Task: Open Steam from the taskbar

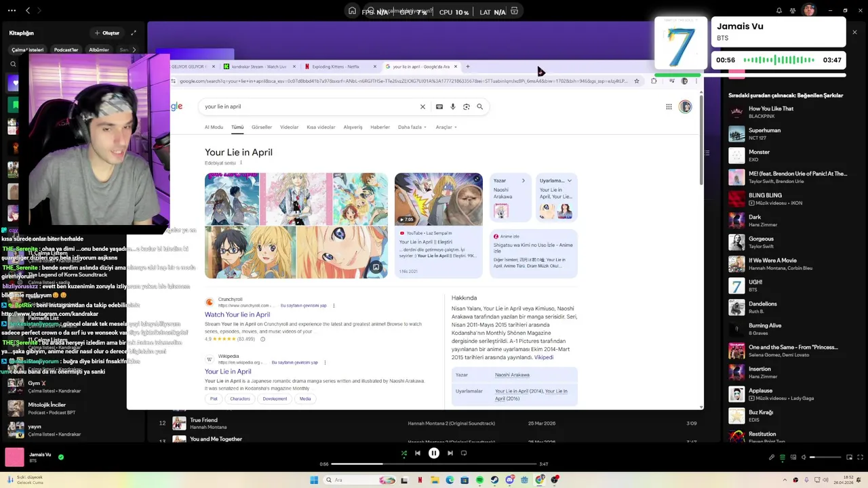Action: click(x=494, y=480)
